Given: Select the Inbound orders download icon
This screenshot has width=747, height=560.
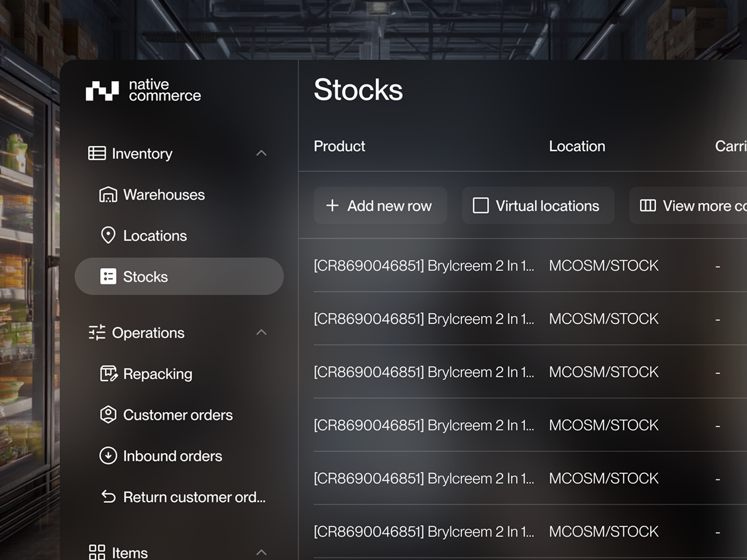Looking at the screenshot, I should 108,456.
